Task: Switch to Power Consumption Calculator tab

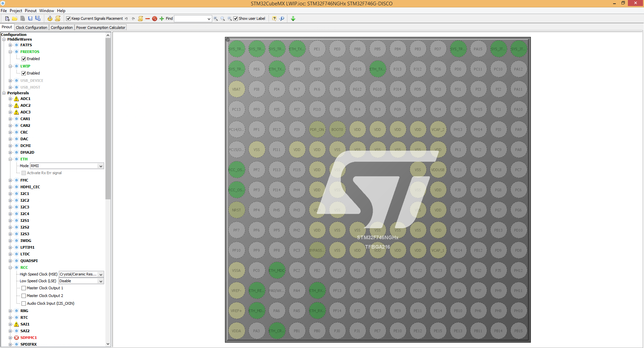Action: 101,28
